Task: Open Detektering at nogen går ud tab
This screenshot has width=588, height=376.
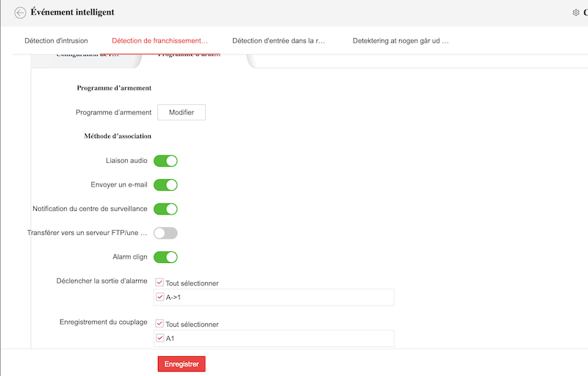Action: 401,40
